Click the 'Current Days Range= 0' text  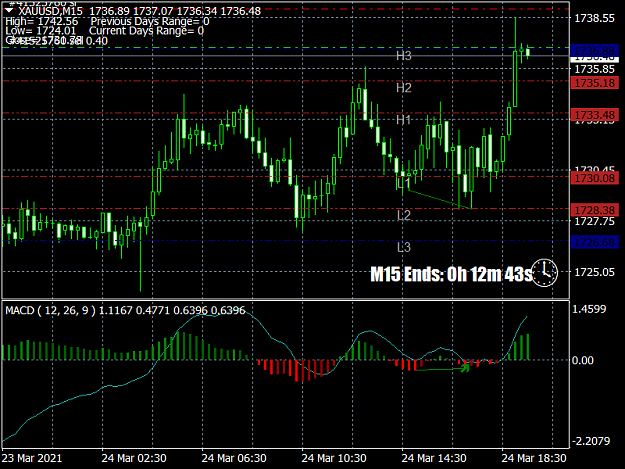coord(146,31)
